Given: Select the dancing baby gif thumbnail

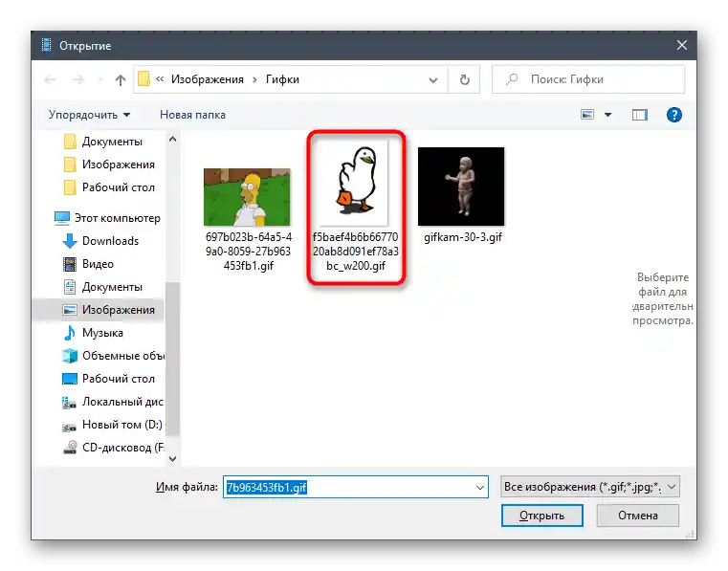Looking at the screenshot, I should pos(461,187).
